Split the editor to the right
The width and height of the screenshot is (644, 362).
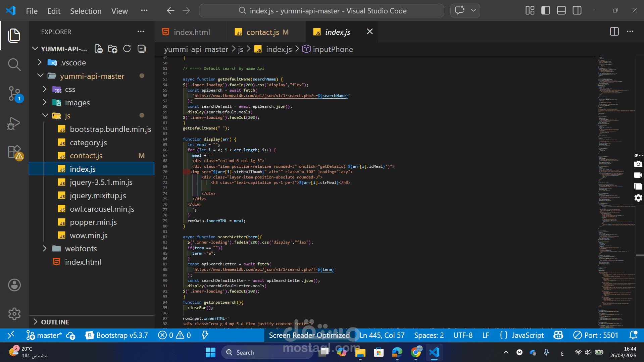coord(614,32)
